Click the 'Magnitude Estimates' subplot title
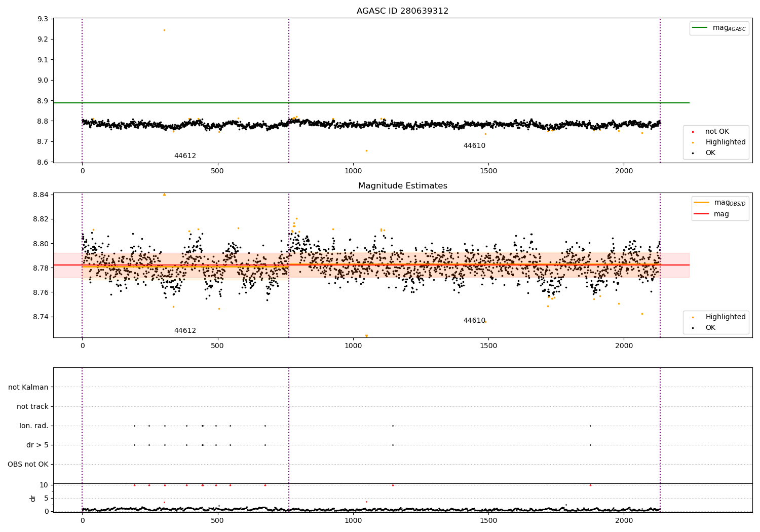760x532 pixels. coord(402,186)
